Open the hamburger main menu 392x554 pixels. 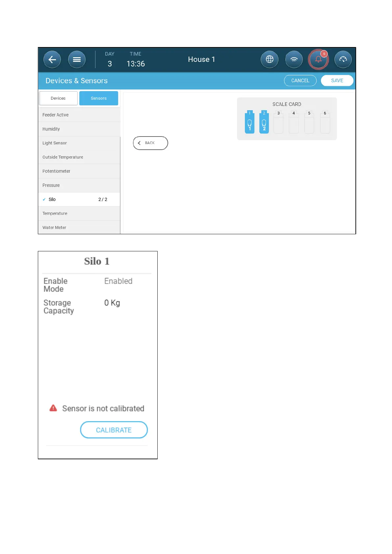[77, 60]
